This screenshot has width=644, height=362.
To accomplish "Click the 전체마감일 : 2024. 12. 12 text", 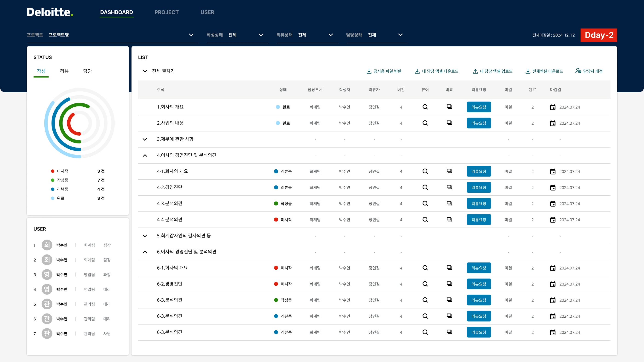I will click(x=554, y=35).
